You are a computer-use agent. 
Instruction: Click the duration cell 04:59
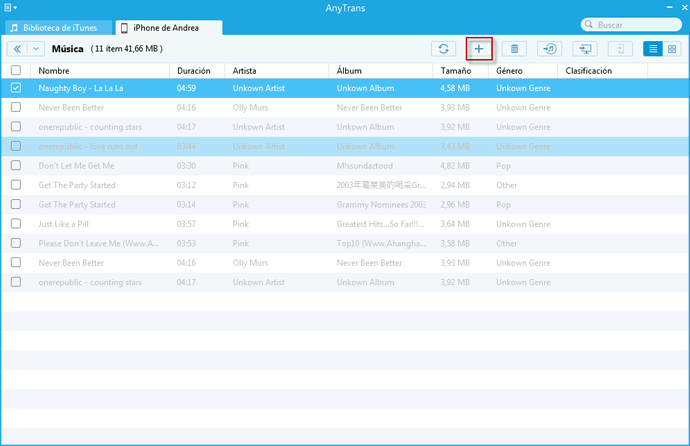[x=187, y=88]
